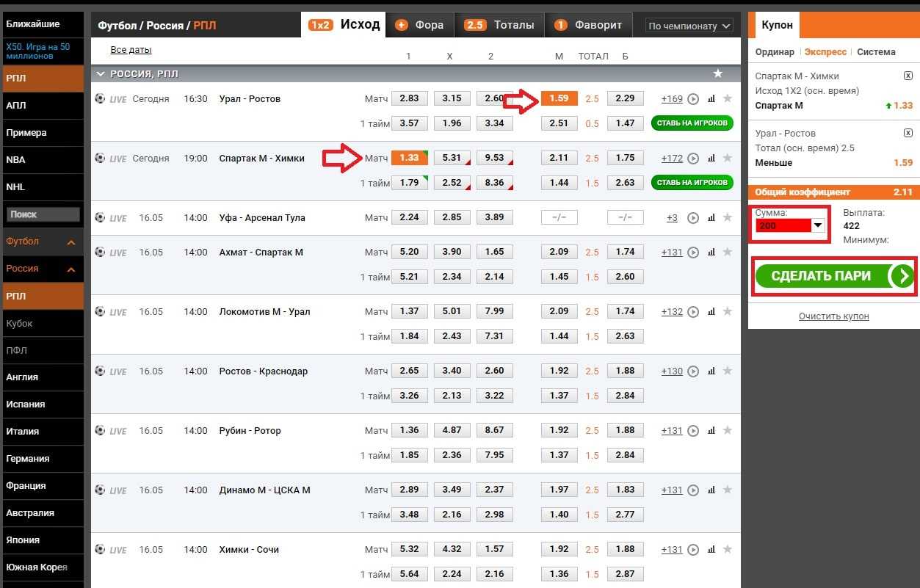This screenshot has width=920, height=588.
Task: Star the Динамо М - ЦСКА М match
Action: coord(728,490)
